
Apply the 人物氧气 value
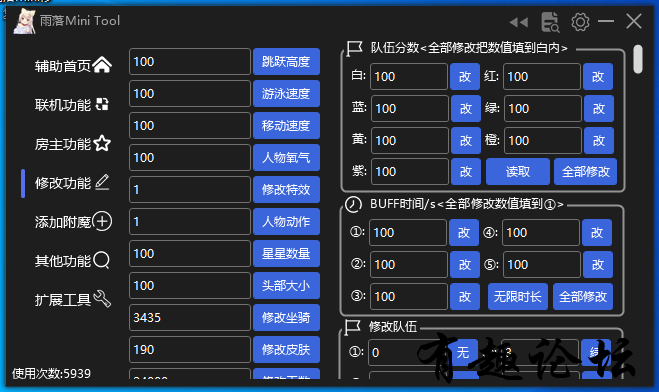pos(286,158)
